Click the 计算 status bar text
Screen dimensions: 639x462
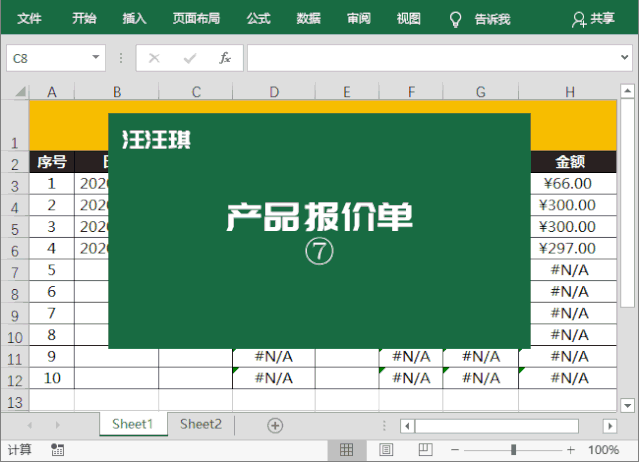19,450
